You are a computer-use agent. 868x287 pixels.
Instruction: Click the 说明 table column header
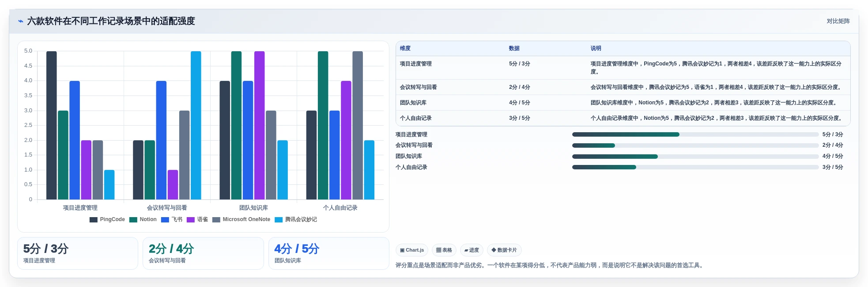[x=596, y=48]
